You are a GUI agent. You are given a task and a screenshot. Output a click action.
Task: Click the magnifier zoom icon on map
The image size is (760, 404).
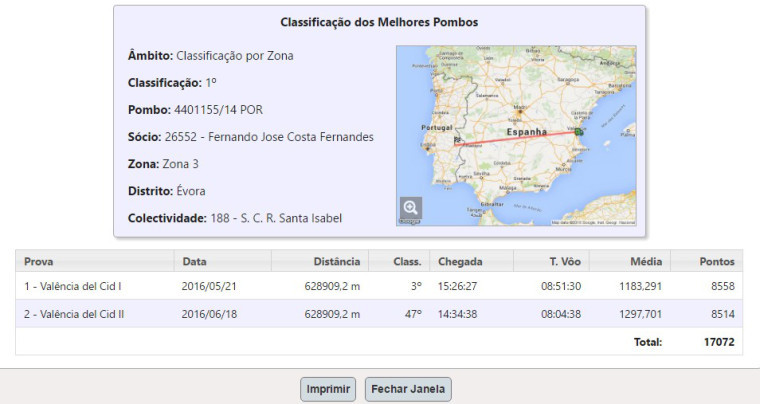pyautogui.click(x=410, y=208)
